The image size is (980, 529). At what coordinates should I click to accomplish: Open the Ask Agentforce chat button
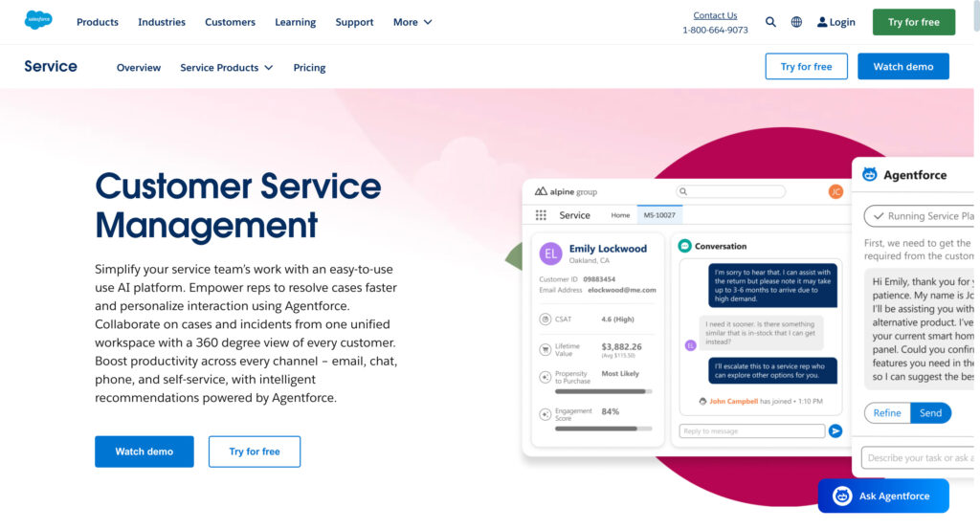click(x=883, y=496)
